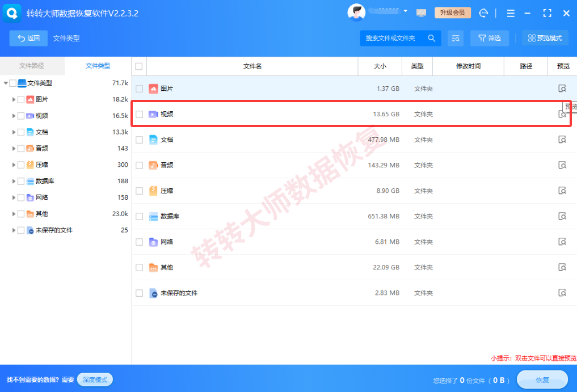Image resolution: width=577 pixels, height=392 pixels.
Task: Check the 音频 checkbox in tree
Action: click(x=21, y=148)
